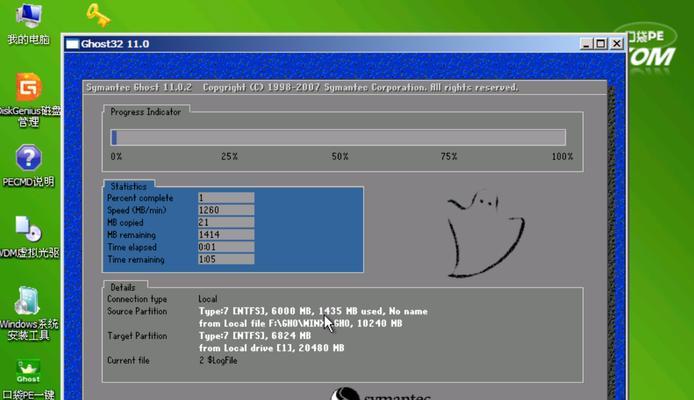
Task: Click the Current file $LogFile entry
Action: click(x=218, y=361)
